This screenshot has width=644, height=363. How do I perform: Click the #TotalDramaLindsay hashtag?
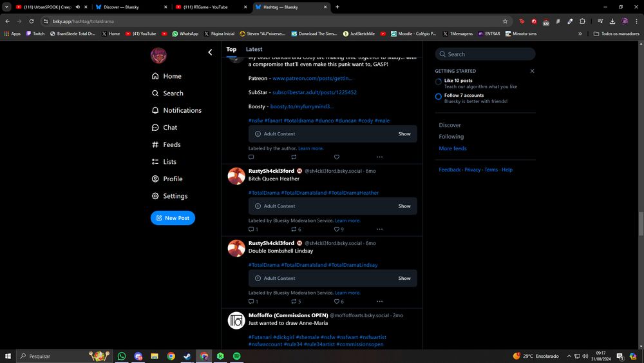[353, 265]
